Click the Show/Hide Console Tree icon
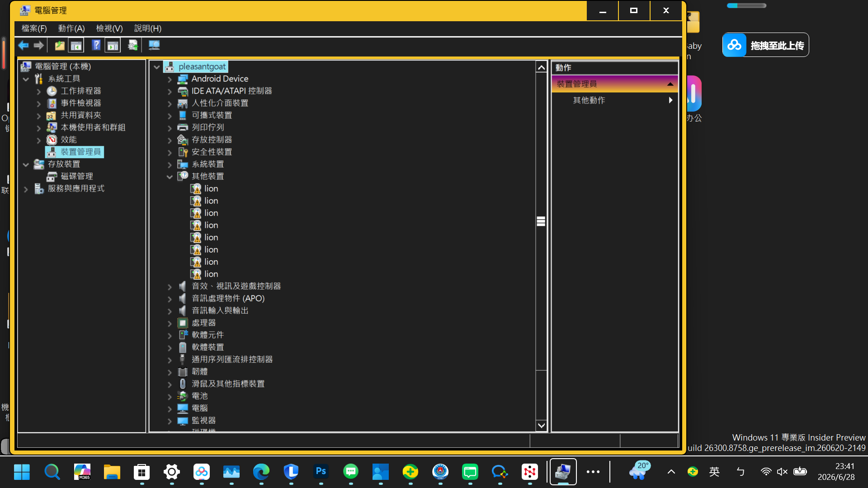The image size is (868, 488). [76, 45]
